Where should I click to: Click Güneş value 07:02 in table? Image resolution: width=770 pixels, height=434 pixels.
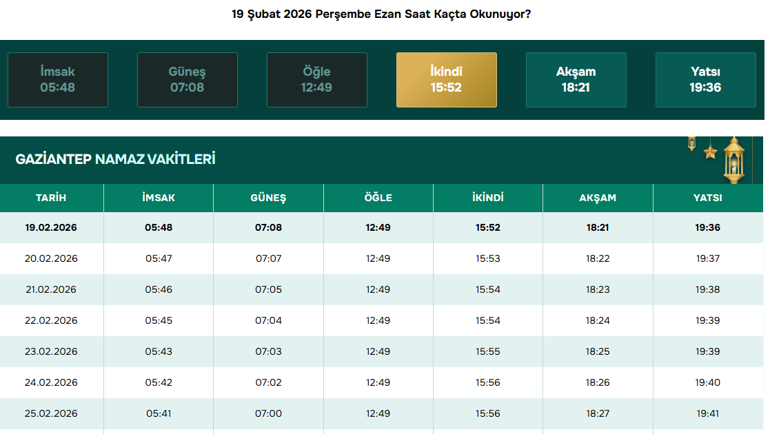268,382
